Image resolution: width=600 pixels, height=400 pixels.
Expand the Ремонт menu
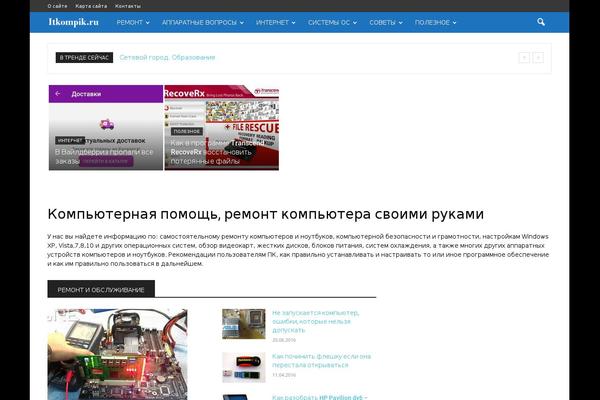click(x=133, y=23)
